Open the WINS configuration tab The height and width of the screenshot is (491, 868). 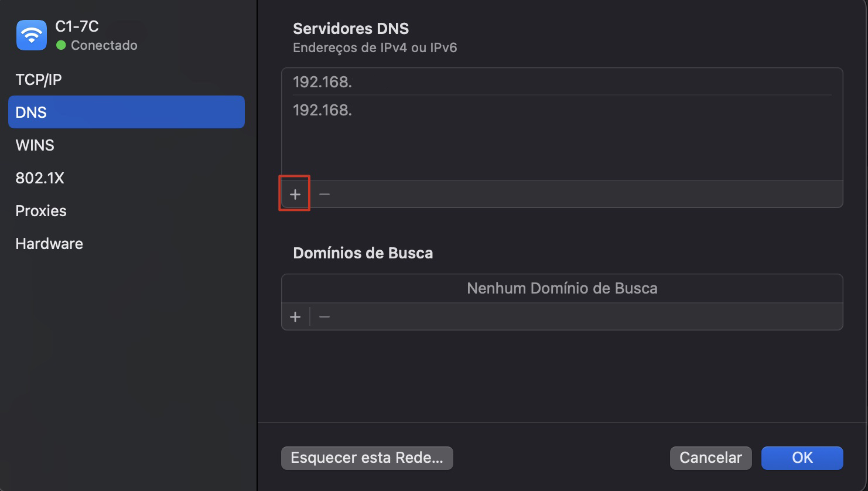[35, 145]
